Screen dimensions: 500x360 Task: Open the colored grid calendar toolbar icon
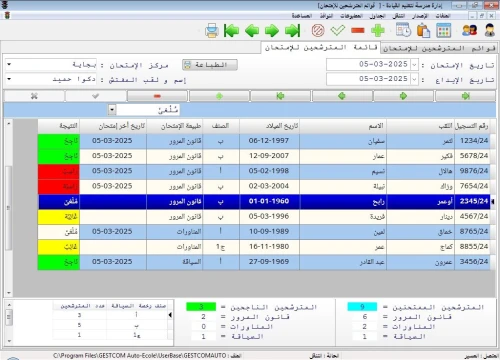coord(444,30)
